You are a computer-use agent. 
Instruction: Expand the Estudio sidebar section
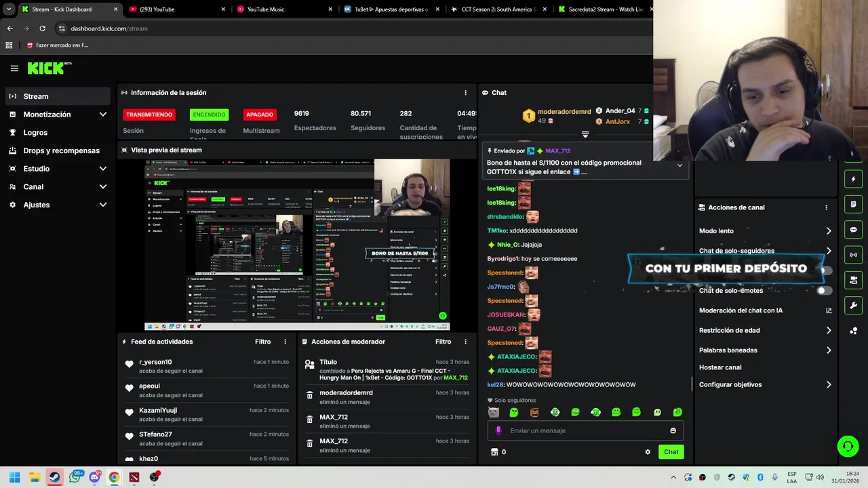coord(103,169)
